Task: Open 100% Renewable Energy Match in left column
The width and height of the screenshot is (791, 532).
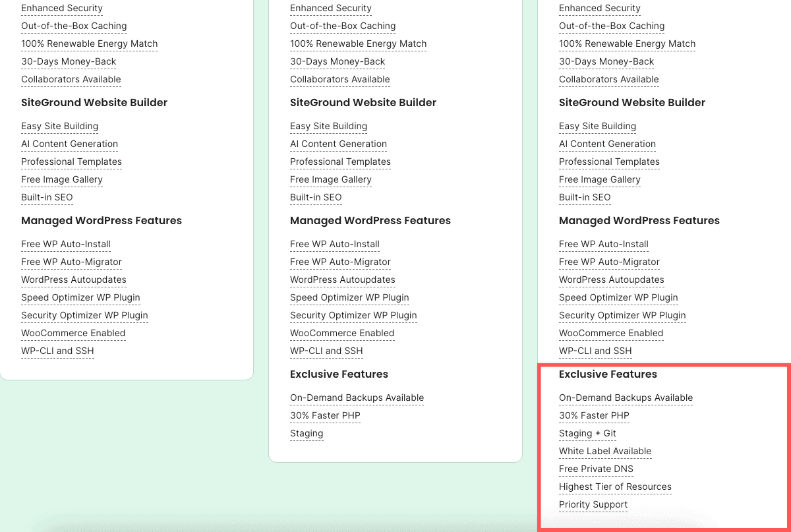Action: click(x=90, y=44)
